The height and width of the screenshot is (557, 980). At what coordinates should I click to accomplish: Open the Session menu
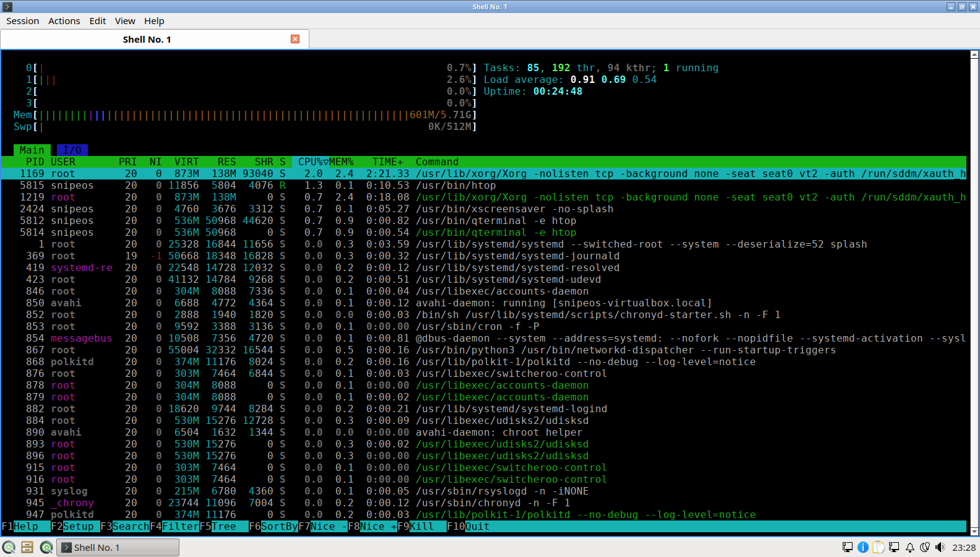pos(23,21)
